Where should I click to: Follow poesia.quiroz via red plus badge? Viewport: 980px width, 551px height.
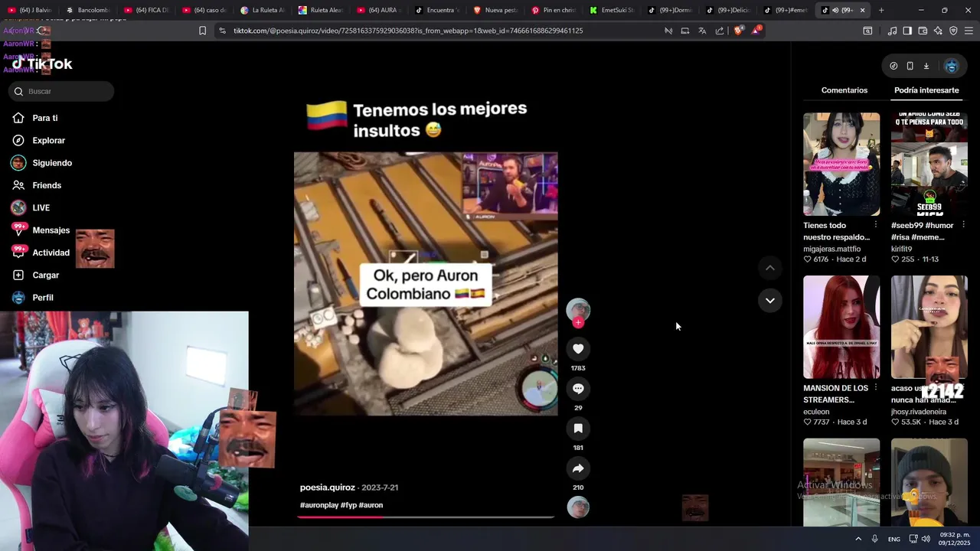pos(578,323)
